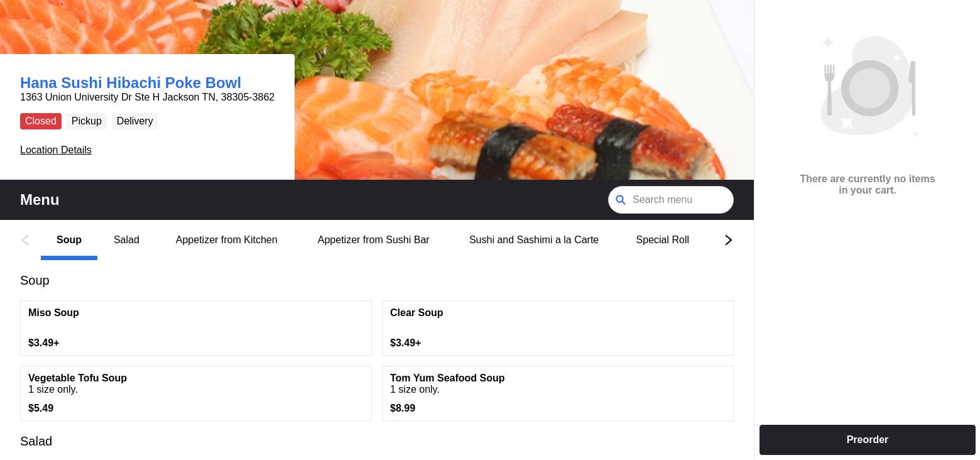
Task: Click the empty cart plate illustration
Action: click(x=869, y=86)
